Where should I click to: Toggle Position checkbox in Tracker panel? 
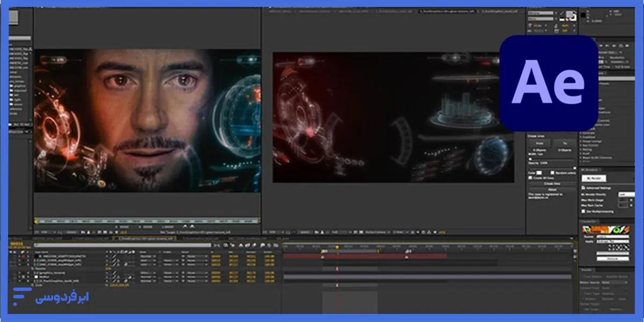tap(583, 299)
